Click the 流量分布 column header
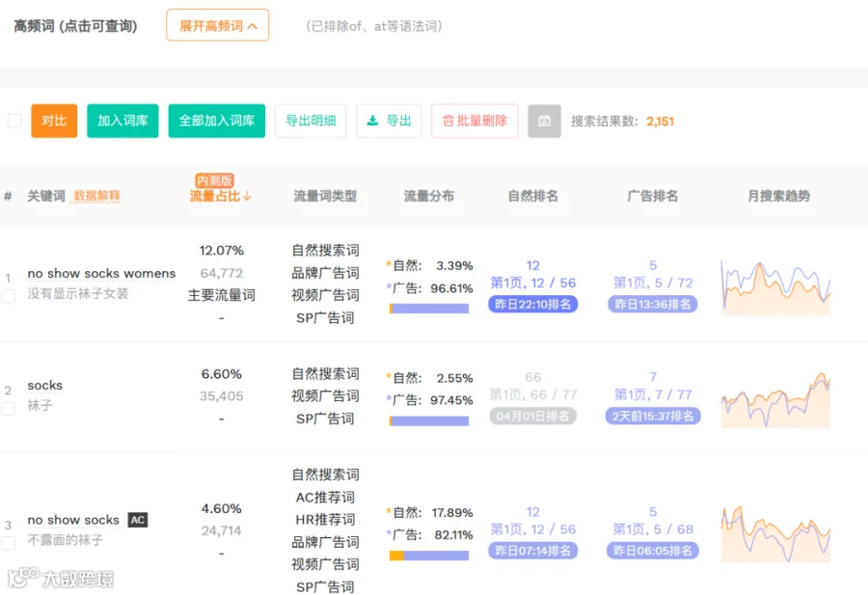This screenshot has width=868, height=595. coord(429,196)
